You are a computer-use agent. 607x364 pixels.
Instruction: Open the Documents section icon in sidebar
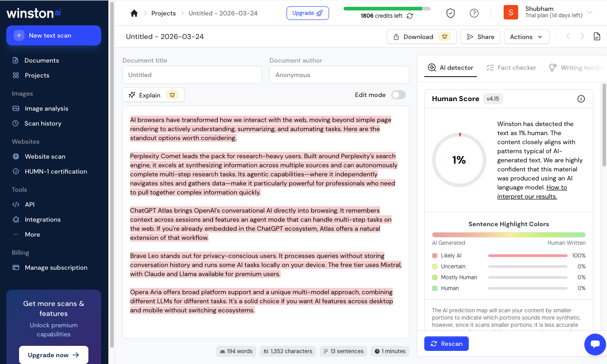[16, 60]
